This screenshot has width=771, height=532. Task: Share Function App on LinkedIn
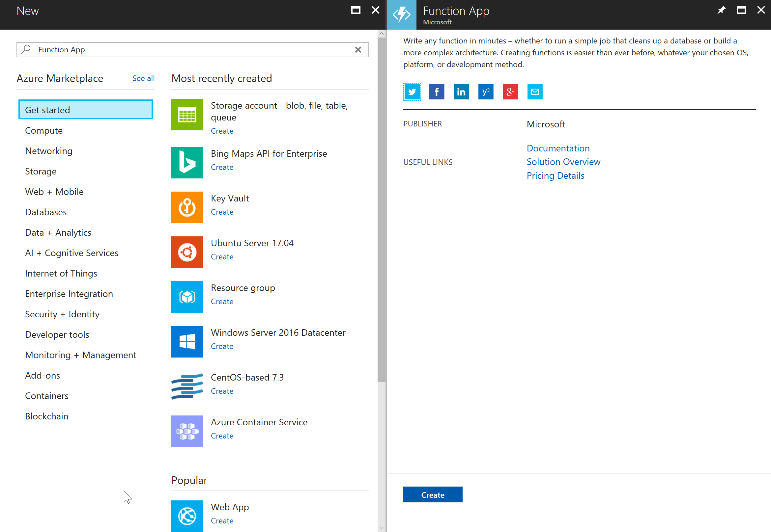[x=461, y=92]
